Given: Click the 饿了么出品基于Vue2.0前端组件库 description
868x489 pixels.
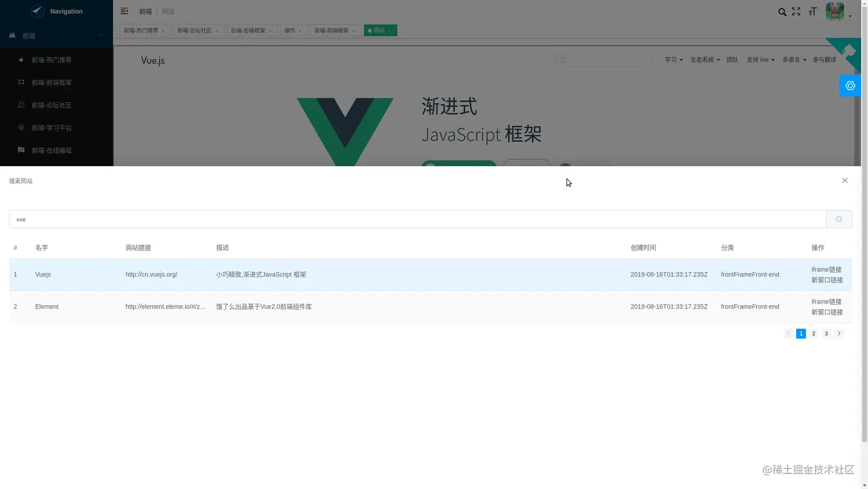Looking at the screenshot, I should click(x=264, y=307).
